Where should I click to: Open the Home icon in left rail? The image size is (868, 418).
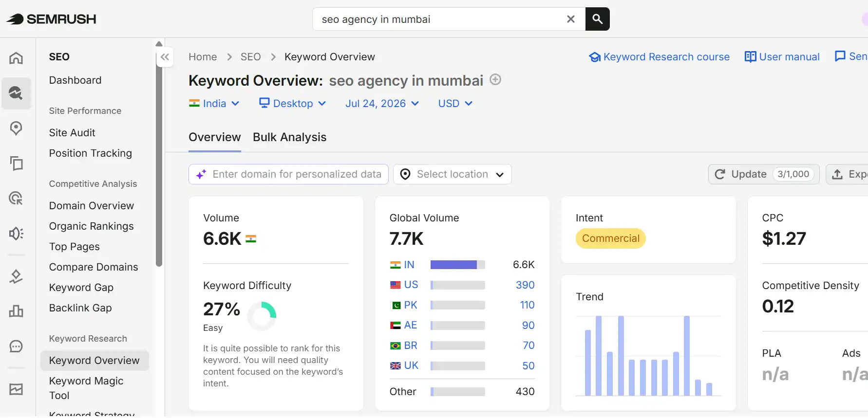[x=16, y=58]
